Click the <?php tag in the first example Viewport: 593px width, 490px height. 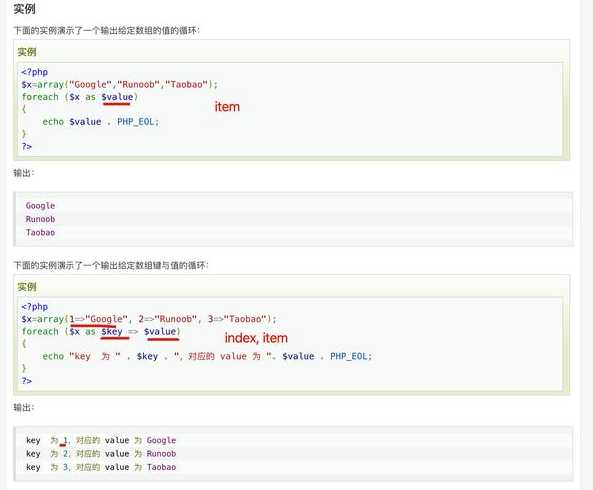click(x=34, y=72)
